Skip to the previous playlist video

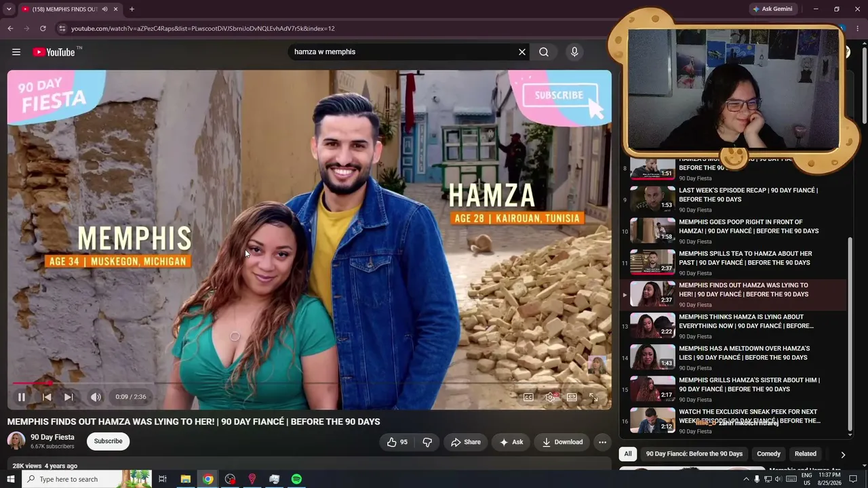(47, 397)
